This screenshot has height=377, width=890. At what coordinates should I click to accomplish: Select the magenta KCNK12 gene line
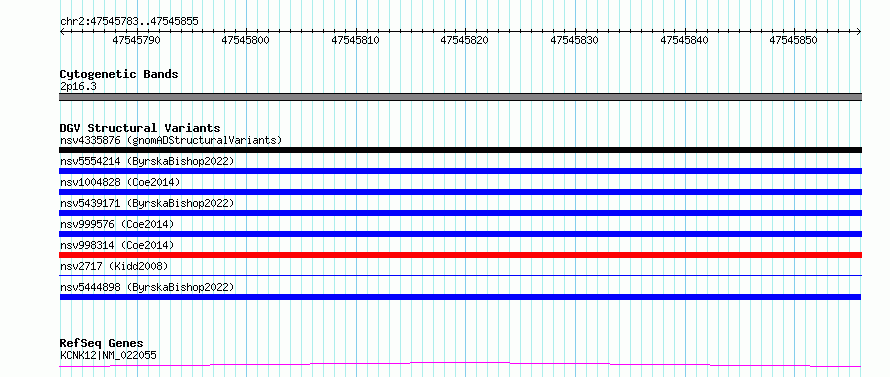(460, 364)
